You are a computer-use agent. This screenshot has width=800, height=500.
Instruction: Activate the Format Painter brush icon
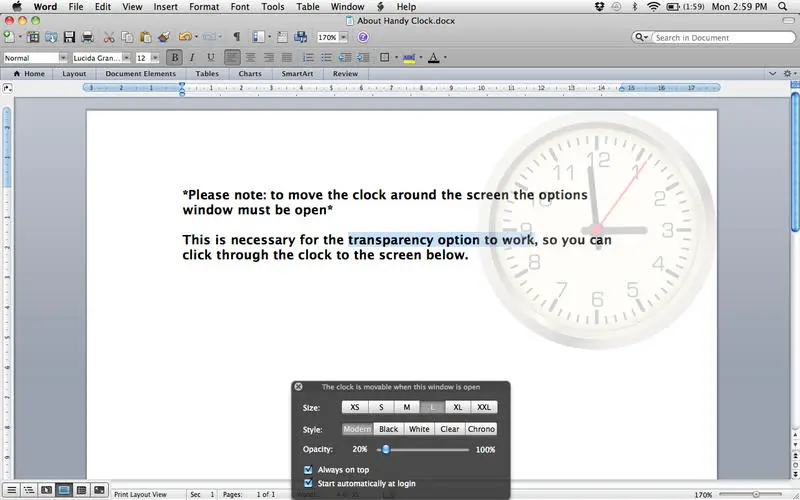(x=163, y=37)
